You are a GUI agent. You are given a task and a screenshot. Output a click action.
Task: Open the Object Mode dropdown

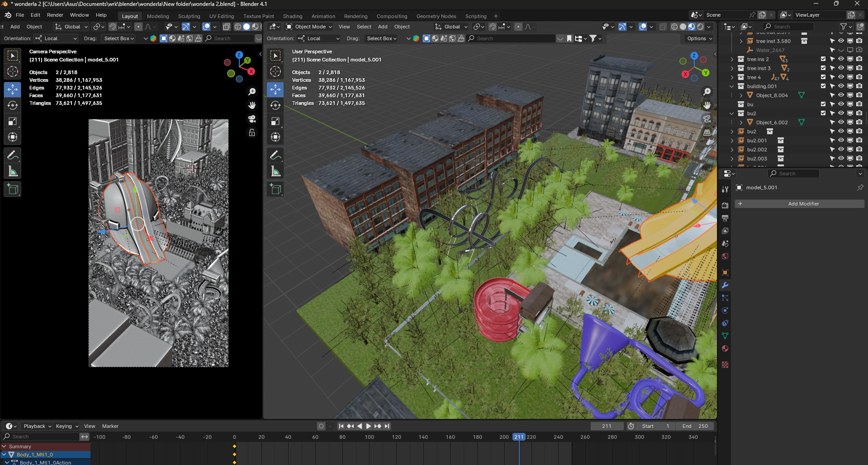coord(309,27)
